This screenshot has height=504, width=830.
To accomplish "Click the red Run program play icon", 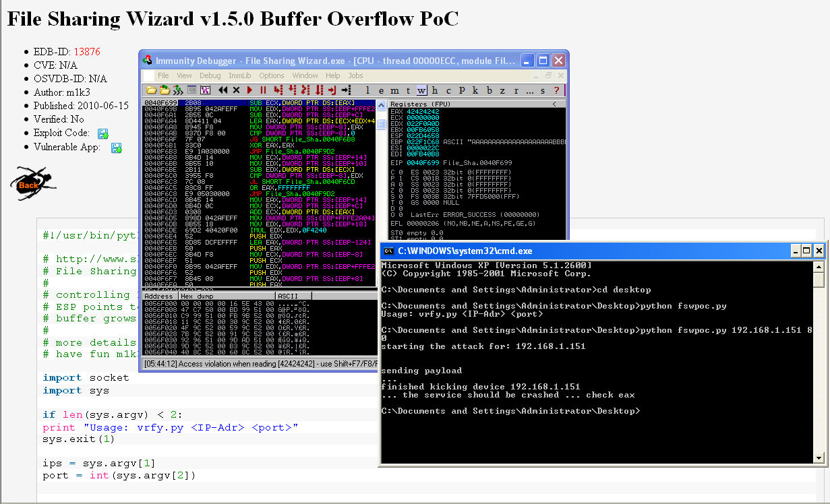I will [x=249, y=90].
